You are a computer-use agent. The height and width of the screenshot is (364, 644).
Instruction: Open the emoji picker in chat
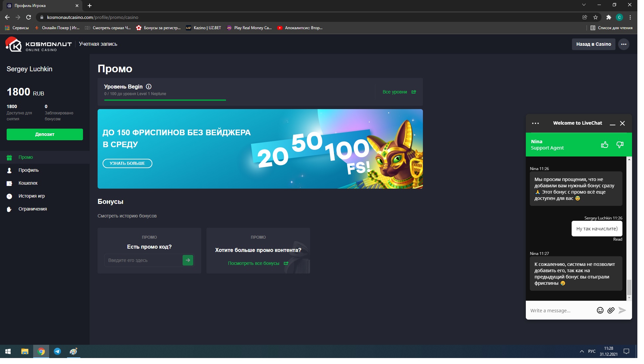[600, 310]
